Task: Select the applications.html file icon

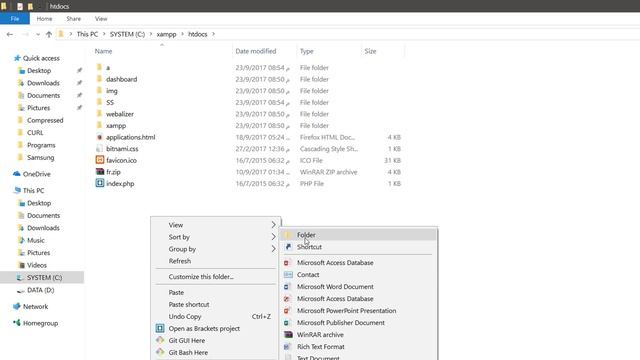Action: pos(100,137)
